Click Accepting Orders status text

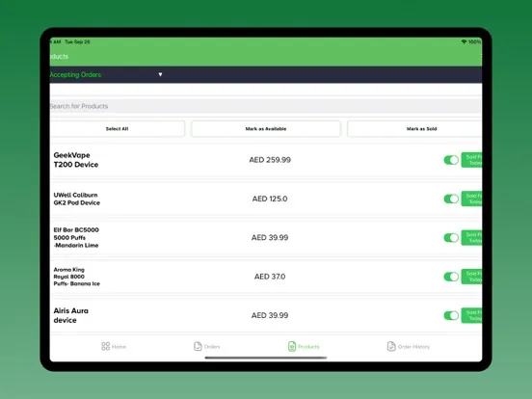click(x=75, y=74)
